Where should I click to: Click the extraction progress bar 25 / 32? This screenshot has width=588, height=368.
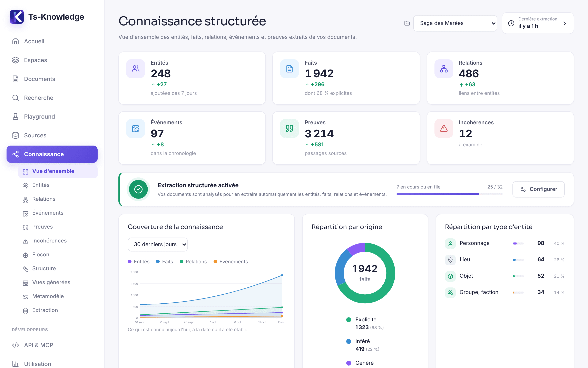point(449,194)
